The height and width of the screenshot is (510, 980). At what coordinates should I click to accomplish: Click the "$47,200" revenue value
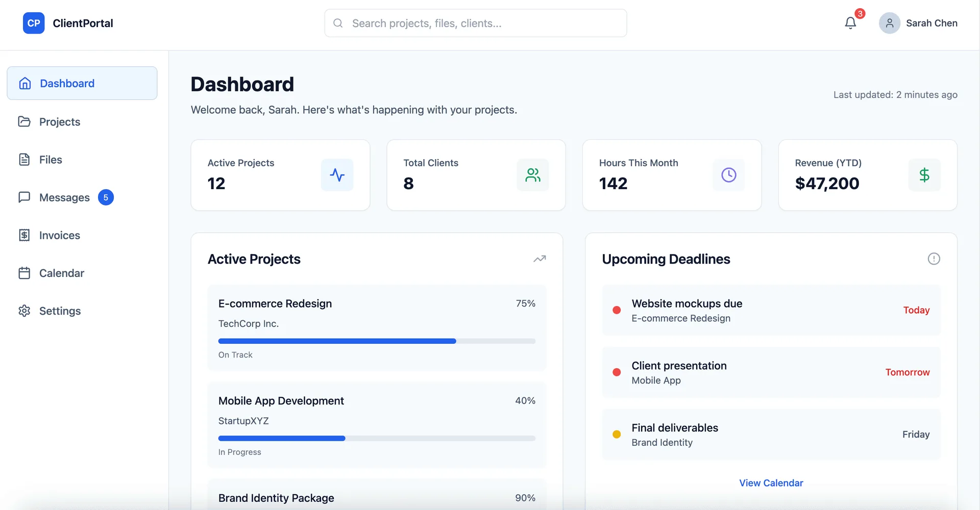coord(827,183)
